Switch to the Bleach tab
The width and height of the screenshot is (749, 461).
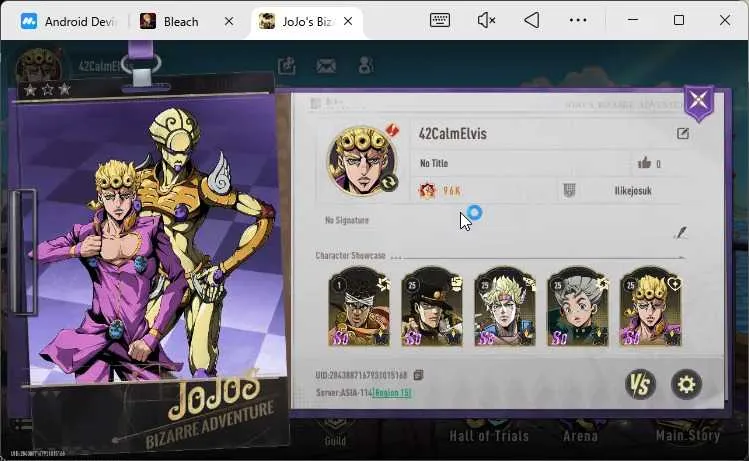[181, 21]
